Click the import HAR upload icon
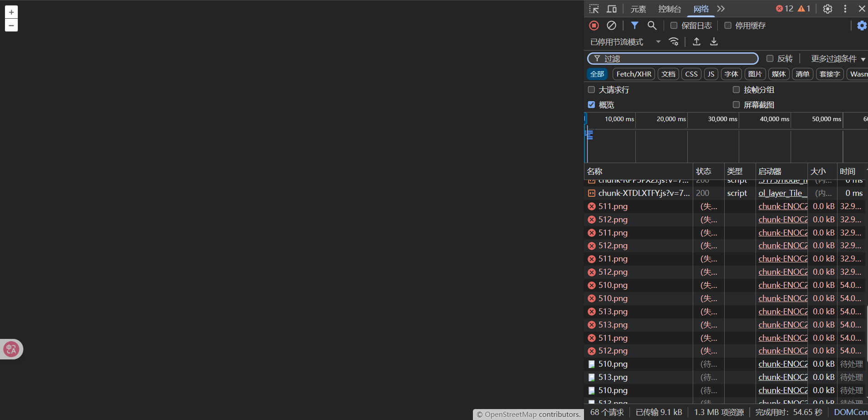868x420 pixels. point(696,42)
